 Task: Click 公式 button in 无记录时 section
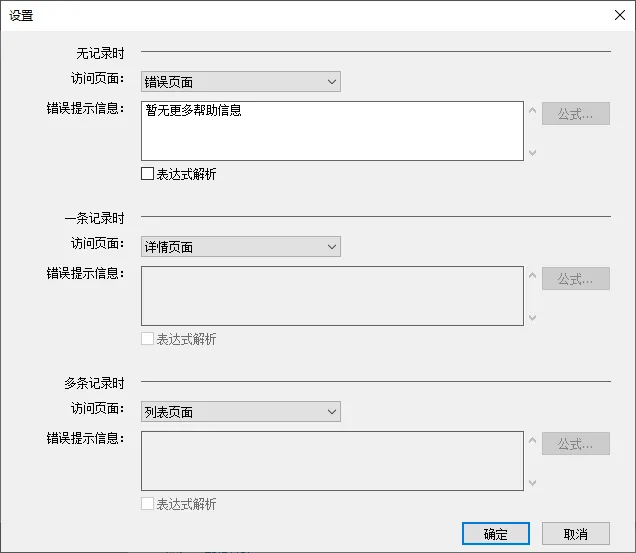tap(575, 114)
